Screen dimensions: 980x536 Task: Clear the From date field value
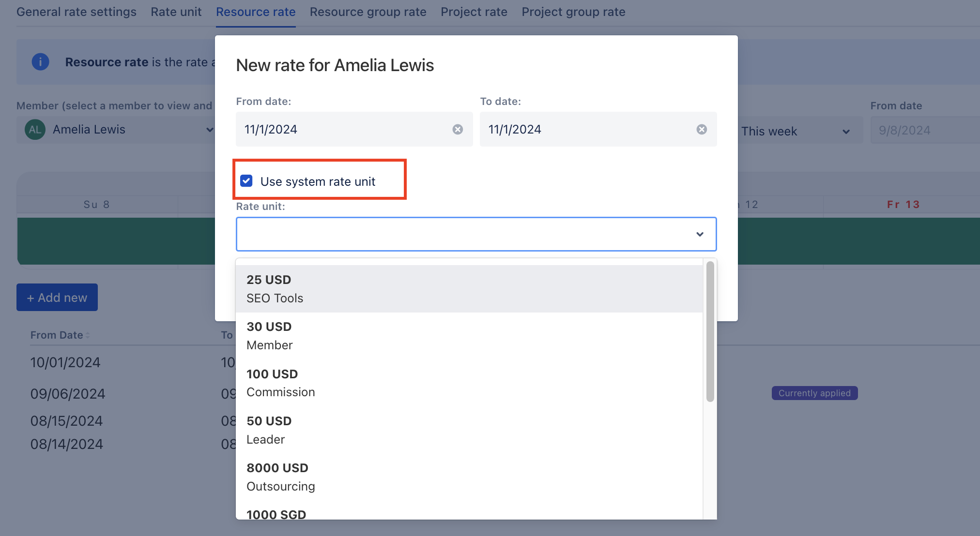458,129
